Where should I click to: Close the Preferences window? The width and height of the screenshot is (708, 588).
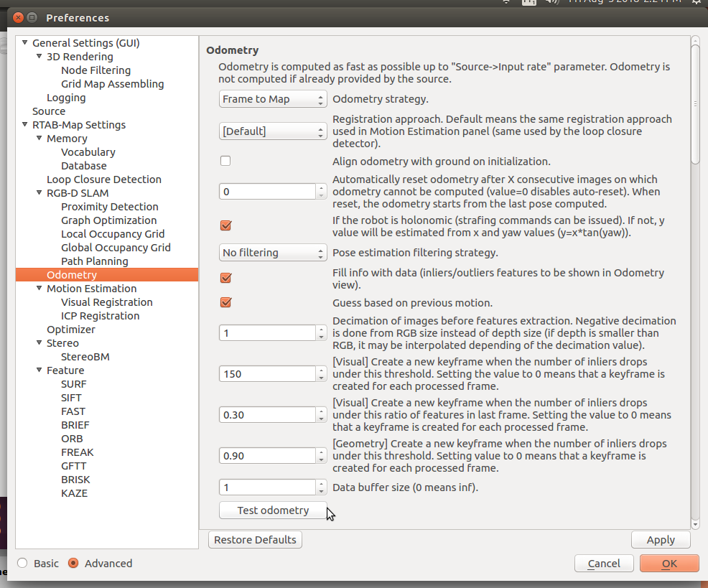click(x=17, y=17)
